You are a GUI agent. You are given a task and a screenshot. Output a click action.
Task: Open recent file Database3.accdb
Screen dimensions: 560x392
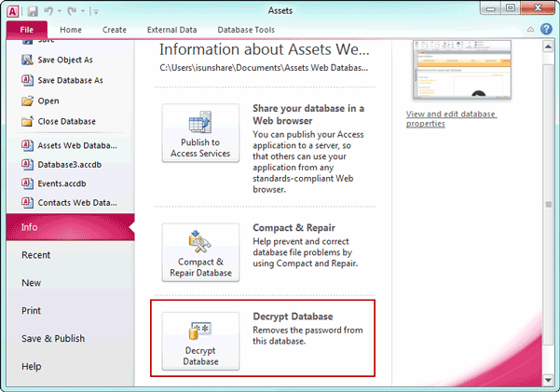tap(70, 165)
